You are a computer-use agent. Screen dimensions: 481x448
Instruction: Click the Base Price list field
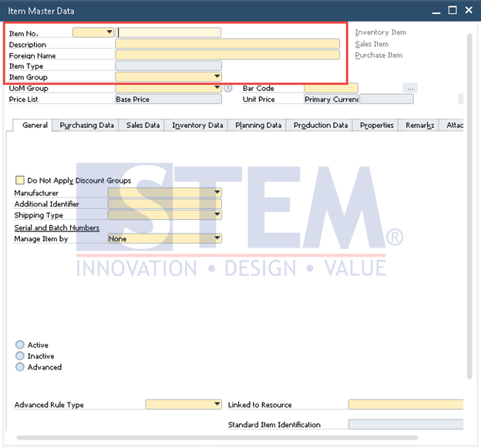click(168, 99)
